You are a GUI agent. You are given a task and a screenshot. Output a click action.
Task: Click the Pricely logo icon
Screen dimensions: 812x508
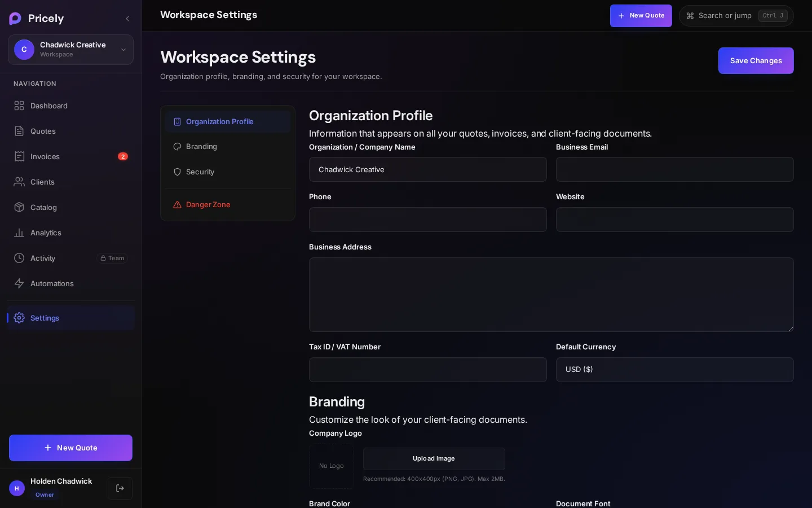pos(15,19)
